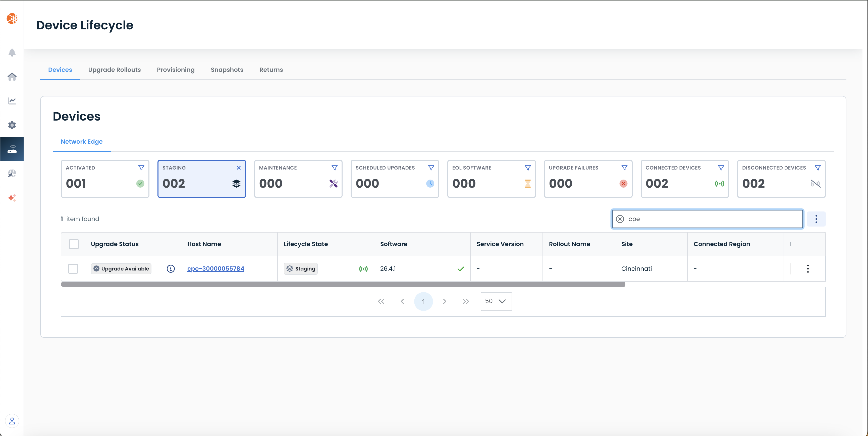Open host cpe-30000055784 link
Viewport: 868px width, 436px height.
tap(216, 268)
